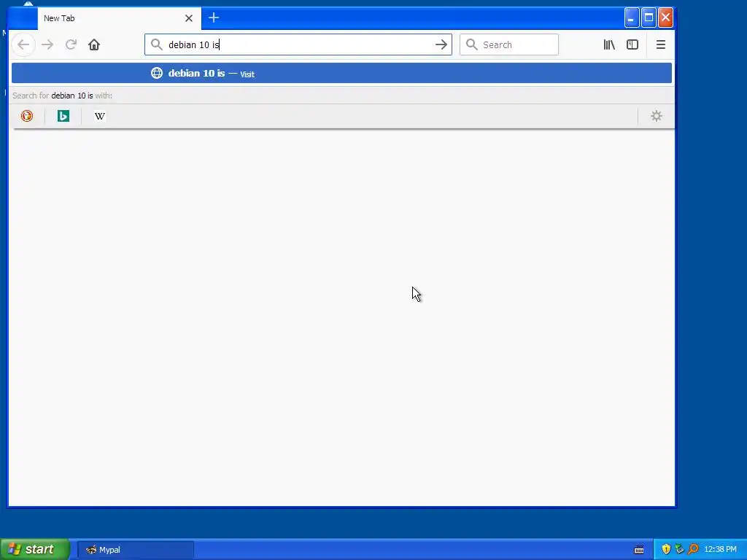Click the magnifier tray icon

(693, 549)
